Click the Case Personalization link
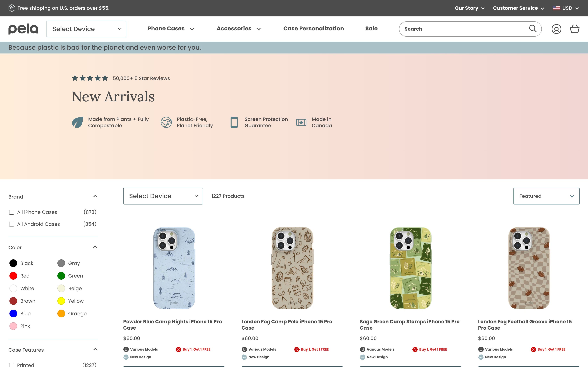Viewport: 588px width, 367px height. point(313,28)
